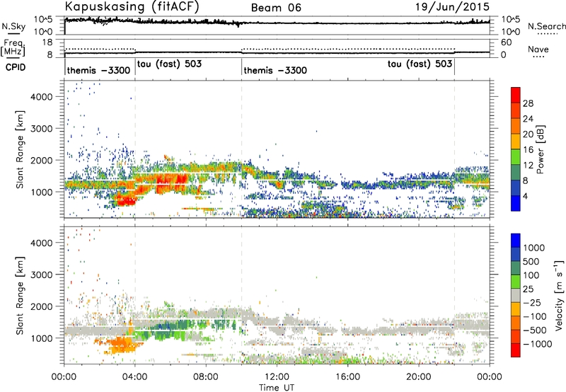Click the "Kapuskasing (fitACF)" plot title

[x=132, y=6]
